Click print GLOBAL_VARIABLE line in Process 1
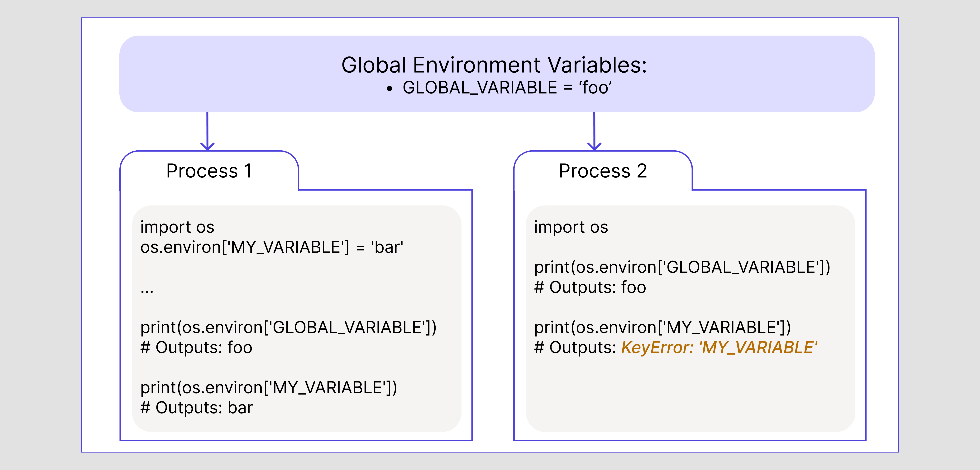 click(x=288, y=328)
